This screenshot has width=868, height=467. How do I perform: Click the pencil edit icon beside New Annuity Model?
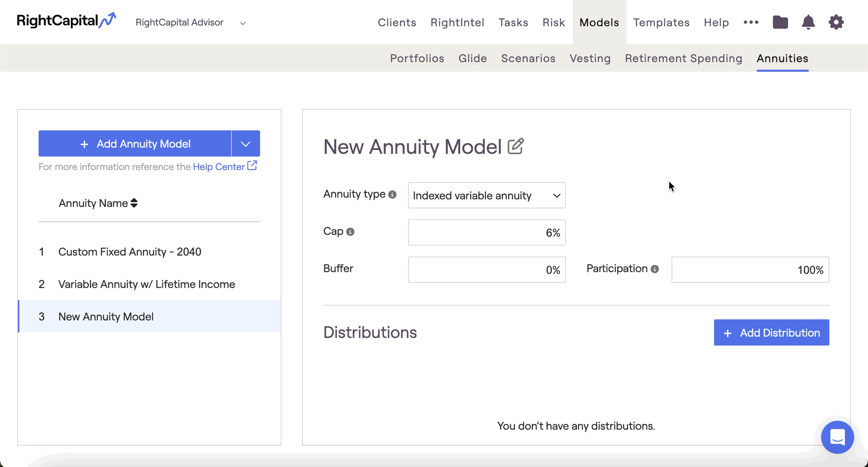tap(516, 146)
